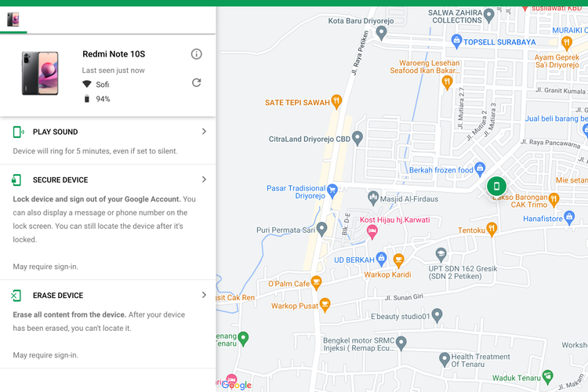The height and width of the screenshot is (392, 588).
Task: Click the O'Palm Cafe map pin
Action: point(316,282)
